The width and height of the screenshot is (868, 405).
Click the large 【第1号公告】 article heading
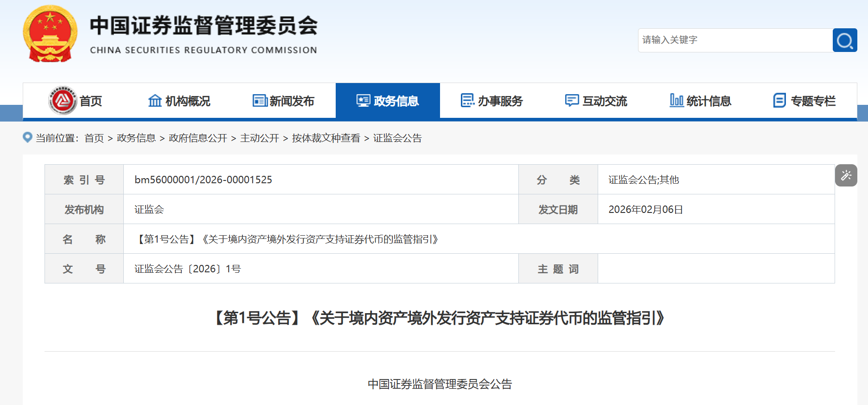(x=440, y=318)
